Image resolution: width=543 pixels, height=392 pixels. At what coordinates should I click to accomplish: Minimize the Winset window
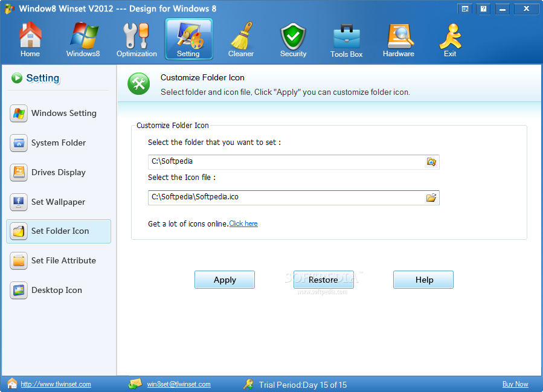(503, 9)
